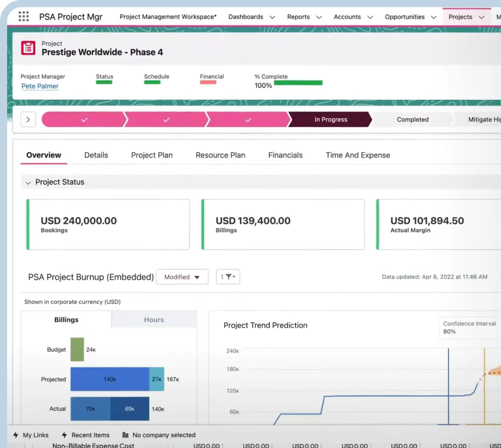Switch to the Financials tab
Screen dimensions: 501x448
pyautogui.click(x=285, y=155)
